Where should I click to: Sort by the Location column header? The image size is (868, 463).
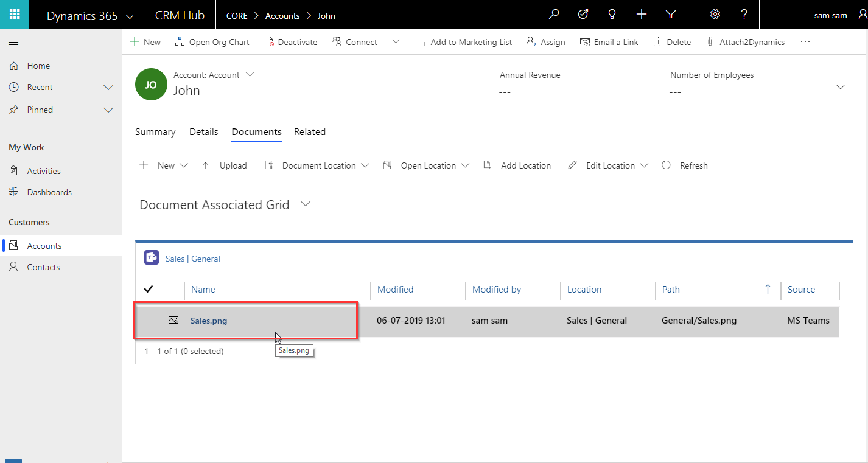(x=584, y=290)
